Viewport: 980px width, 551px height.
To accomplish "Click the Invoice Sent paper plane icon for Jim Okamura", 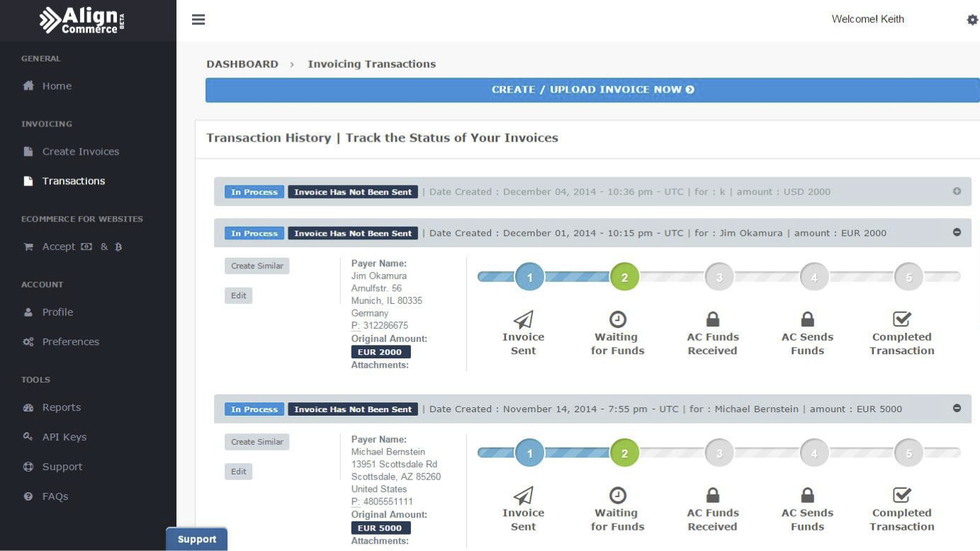I will (523, 319).
